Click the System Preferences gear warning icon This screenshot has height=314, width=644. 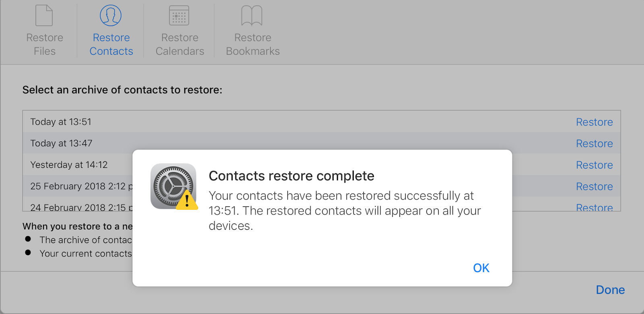click(174, 186)
